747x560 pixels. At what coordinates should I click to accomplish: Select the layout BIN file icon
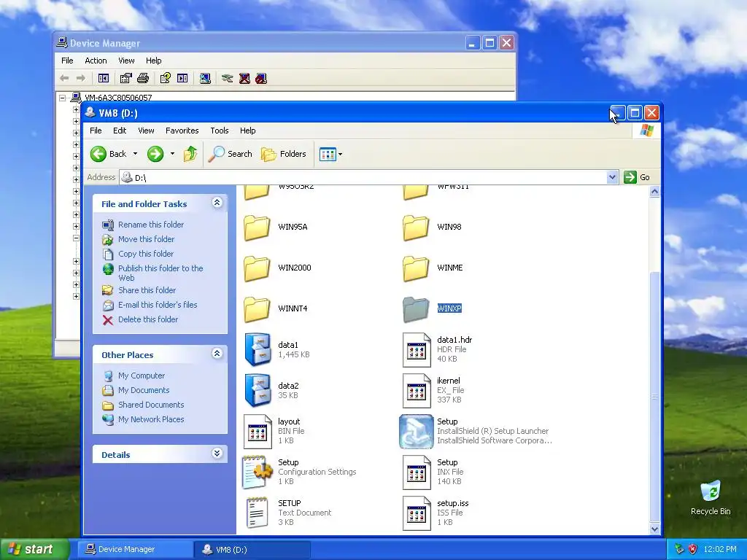click(x=258, y=432)
